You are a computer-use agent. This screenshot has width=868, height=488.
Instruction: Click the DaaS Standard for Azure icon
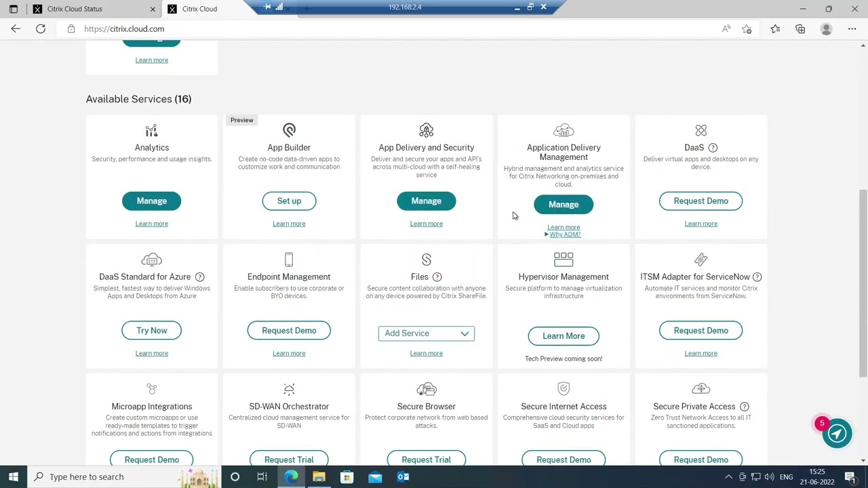151,260
